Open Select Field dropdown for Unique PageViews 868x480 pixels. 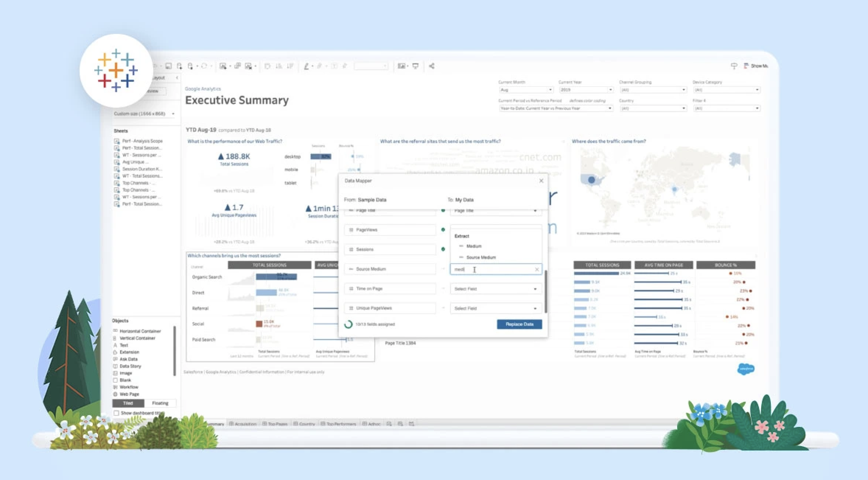click(x=496, y=308)
